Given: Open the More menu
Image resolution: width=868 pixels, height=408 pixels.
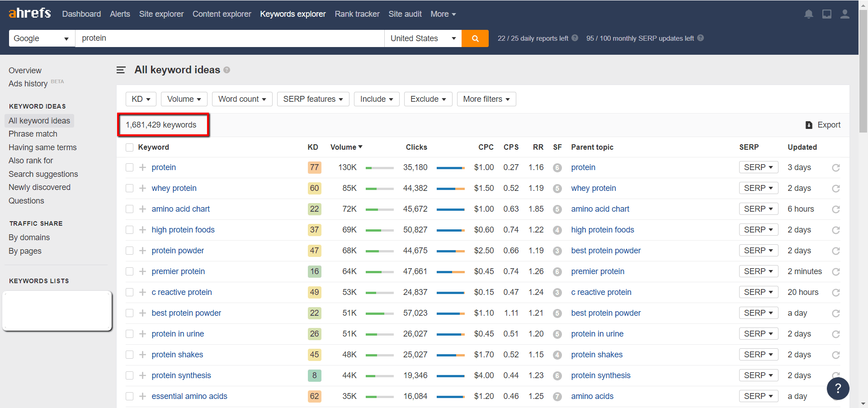Looking at the screenshot, I should 443,14.
